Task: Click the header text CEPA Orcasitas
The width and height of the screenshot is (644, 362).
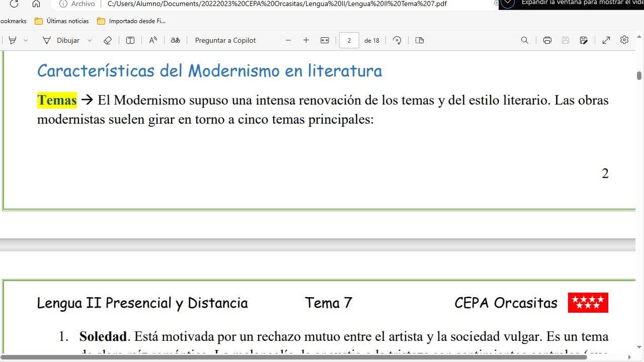Action: (506, 303)
